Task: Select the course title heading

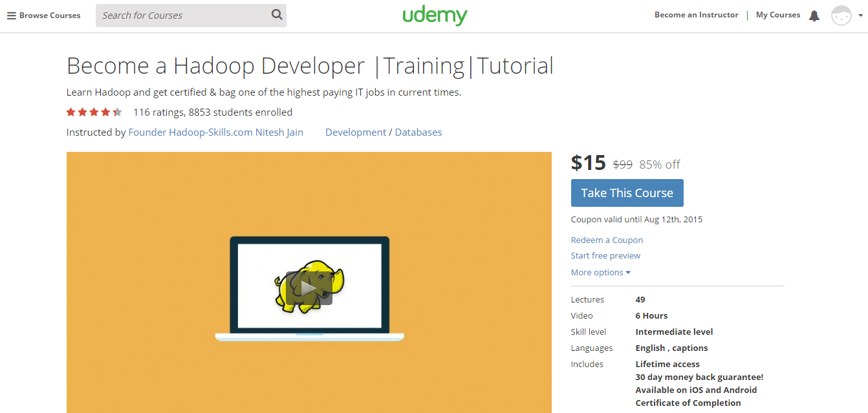Action: (x=310, y=66)
